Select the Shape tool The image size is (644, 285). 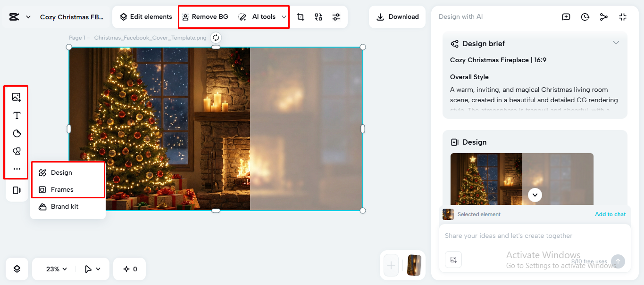(16, 133)
